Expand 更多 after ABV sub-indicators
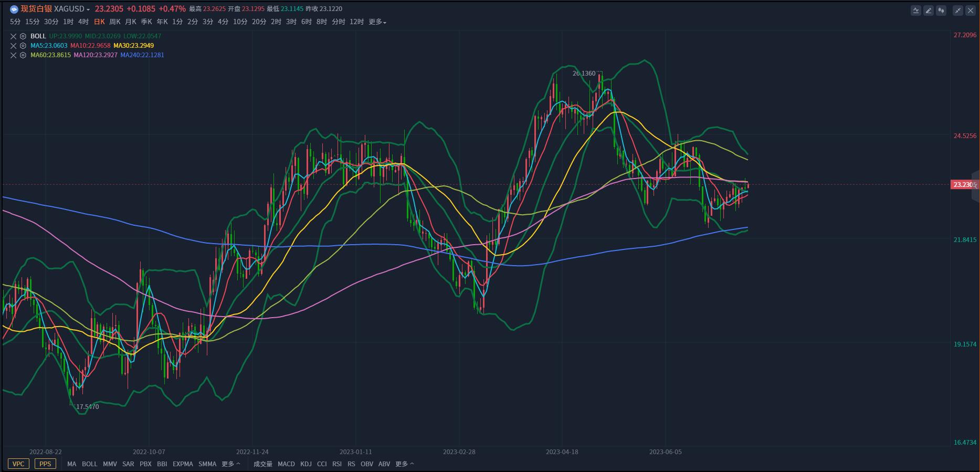This screenshot has height=472, width=980. (x=405, y=464)
